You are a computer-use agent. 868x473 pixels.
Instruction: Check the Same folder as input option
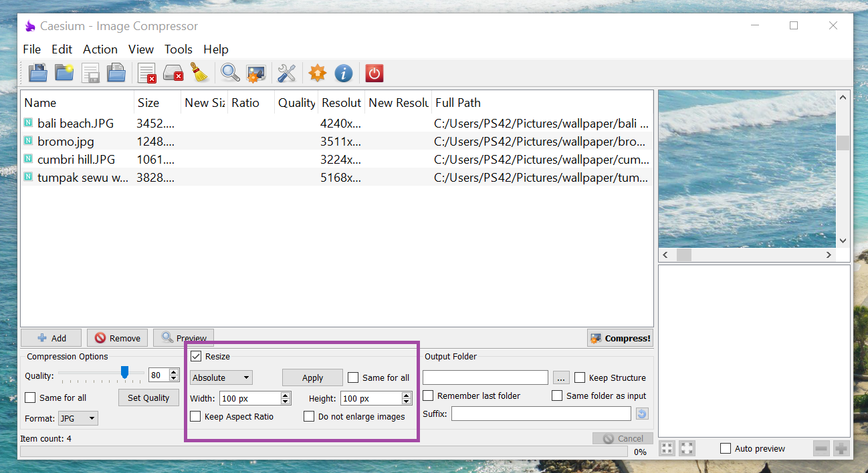pos(557,396)
